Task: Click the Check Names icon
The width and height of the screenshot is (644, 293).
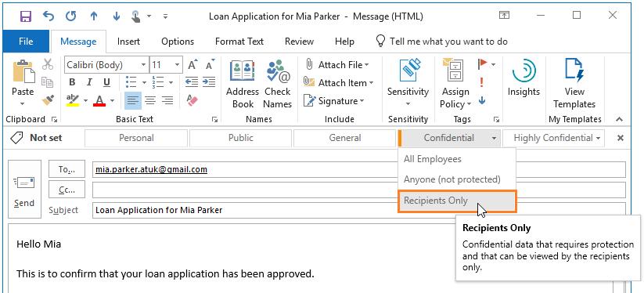Action: coord(277,84)
